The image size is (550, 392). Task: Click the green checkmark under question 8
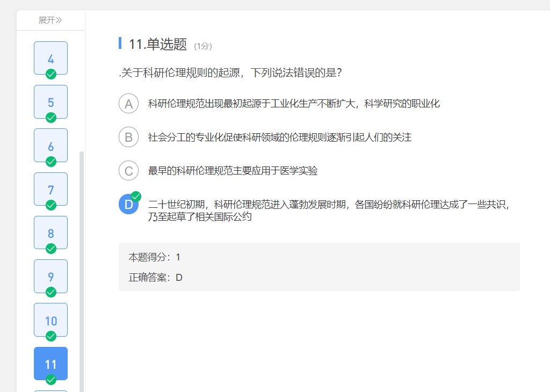(51, 249)
